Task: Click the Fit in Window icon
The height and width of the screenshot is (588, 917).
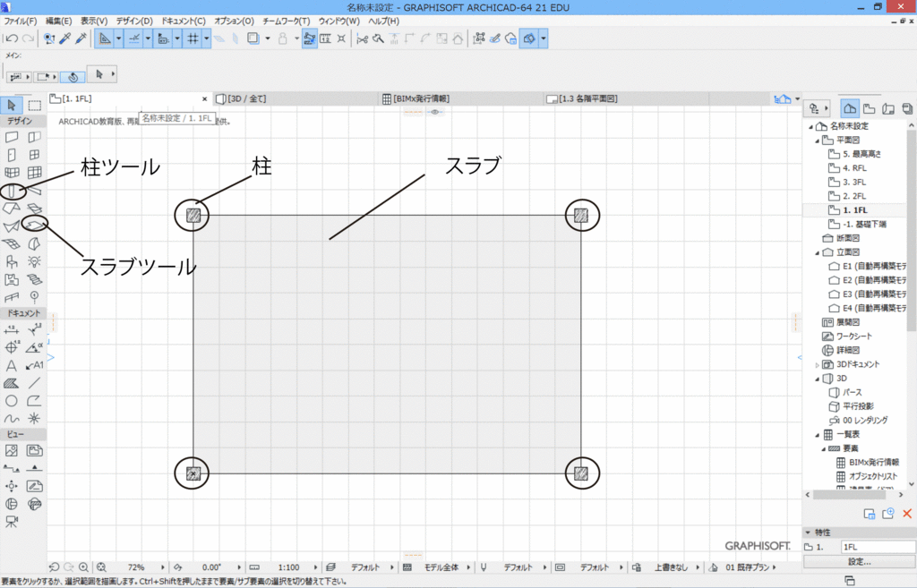Action: pyautogui.click(x=101, y=567)
